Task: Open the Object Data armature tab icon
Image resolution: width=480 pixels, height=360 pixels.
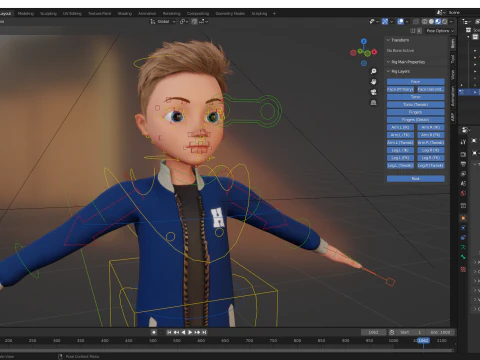Action: tap(463, 247)
